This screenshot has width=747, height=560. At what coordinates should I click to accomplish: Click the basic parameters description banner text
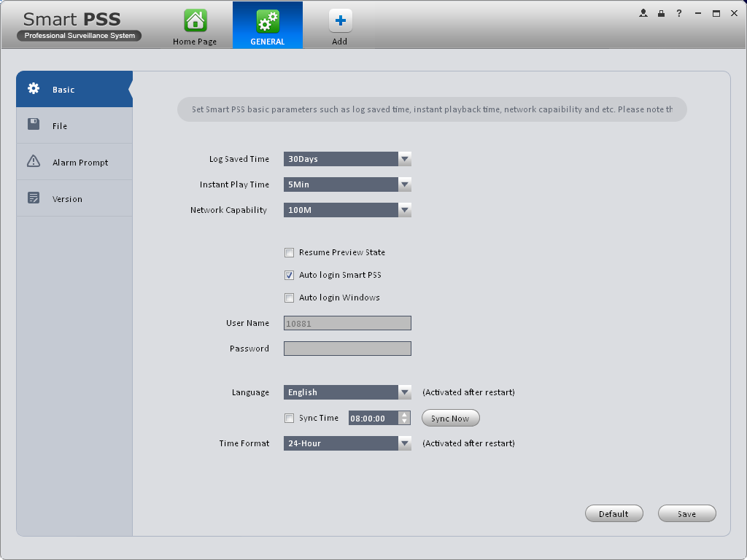pyautogui.click(x=432, y=109)
